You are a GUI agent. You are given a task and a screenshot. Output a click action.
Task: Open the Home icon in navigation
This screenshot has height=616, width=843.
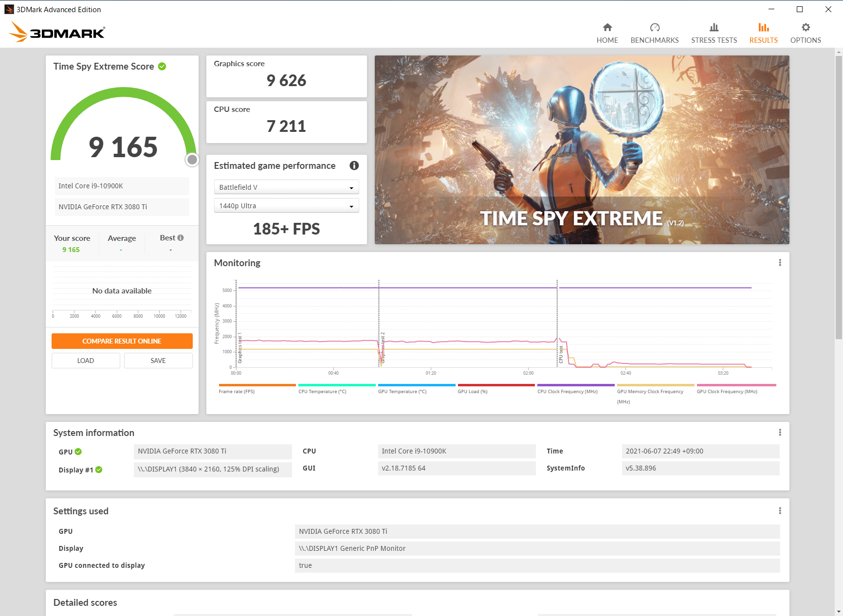pos(607,27)
